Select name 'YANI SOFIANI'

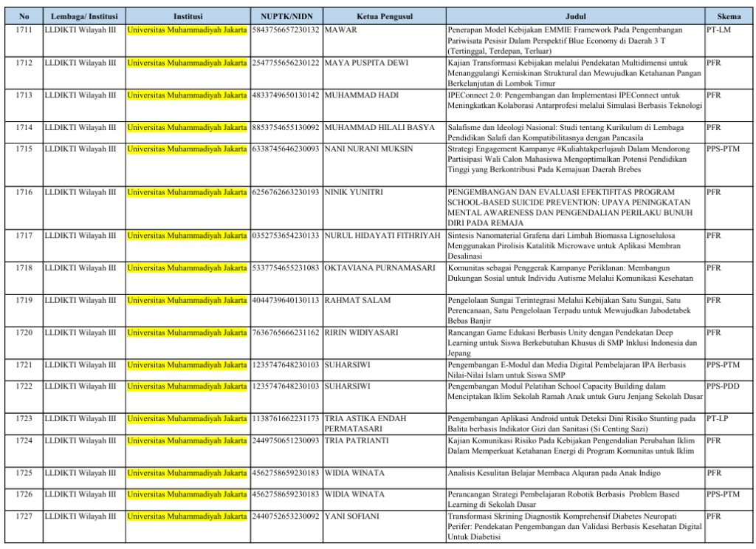tap(352, 516)
